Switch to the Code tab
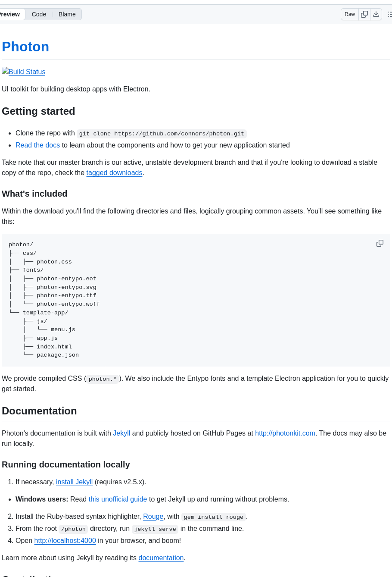Image resolution: width=392 pixels, height=577 pixels. pyautogui.click(x=39, y=14)
